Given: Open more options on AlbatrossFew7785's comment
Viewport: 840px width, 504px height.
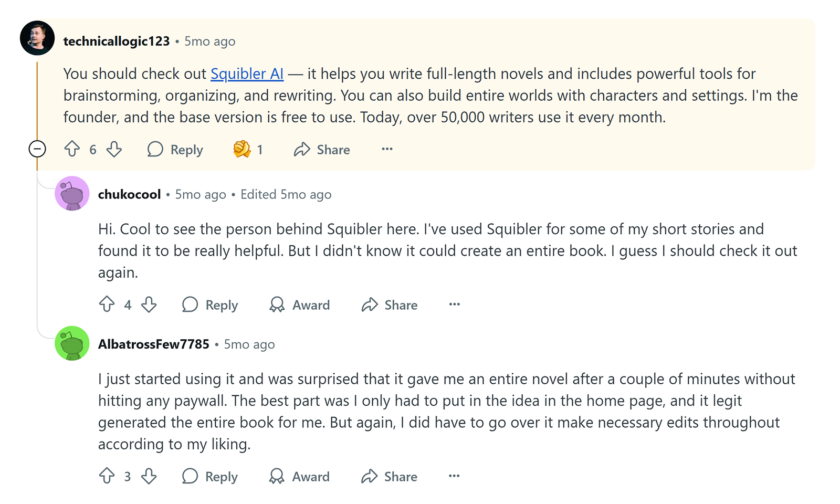Looking at the screenshot, I should click(454, 476).
